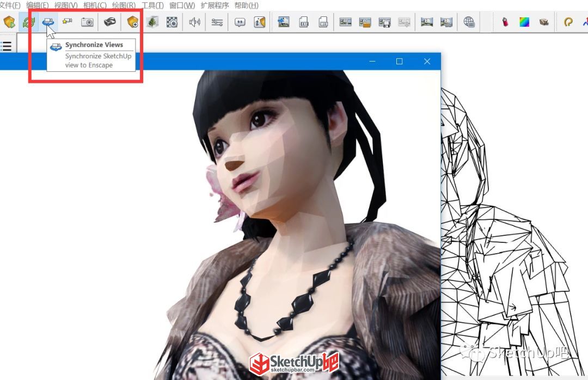
Task: Close the Enscape render window
Action: click(427, 61)
